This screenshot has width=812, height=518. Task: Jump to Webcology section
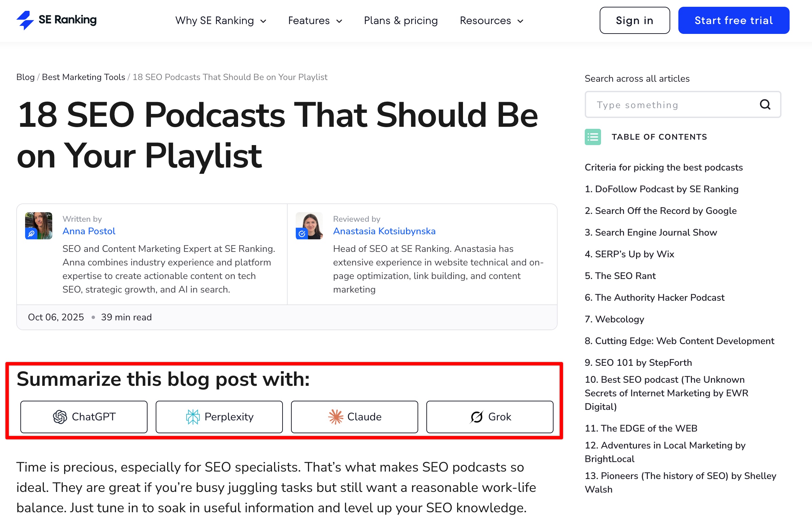(x=615, y=319)
